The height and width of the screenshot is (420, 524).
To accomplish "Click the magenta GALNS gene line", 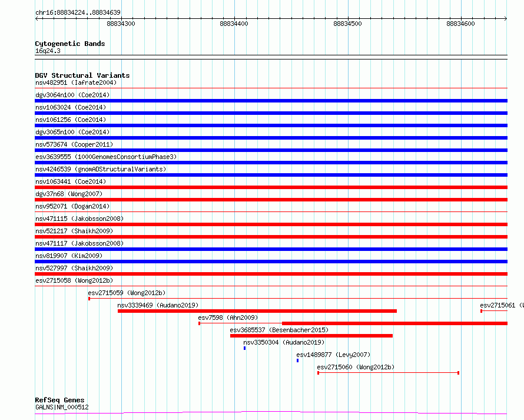I will 271,413.
